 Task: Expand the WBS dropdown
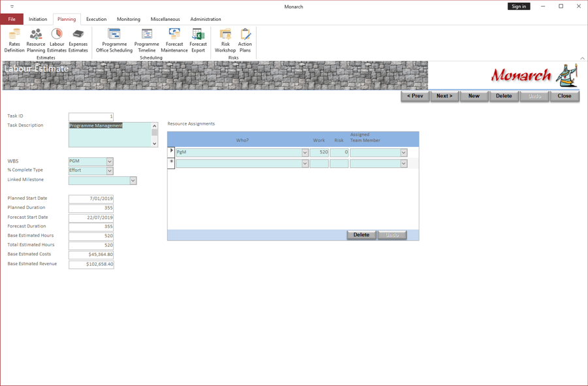click(110, 161)
